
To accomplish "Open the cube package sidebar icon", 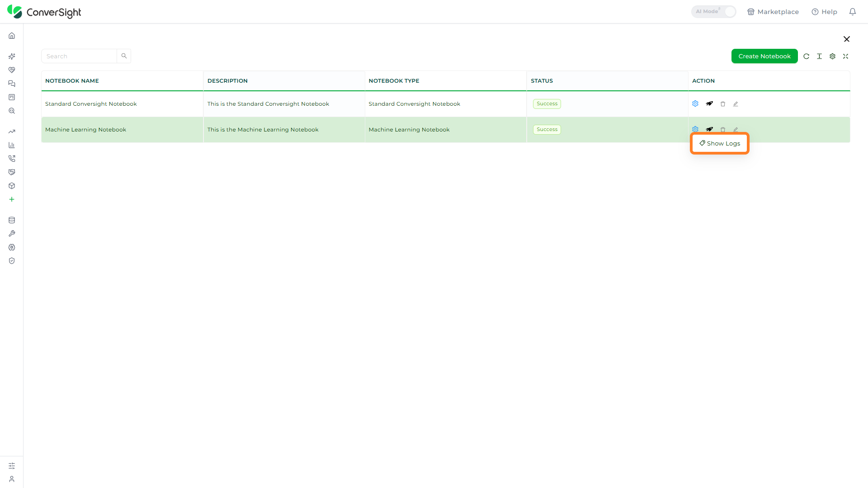I will [x=12, y=186].
